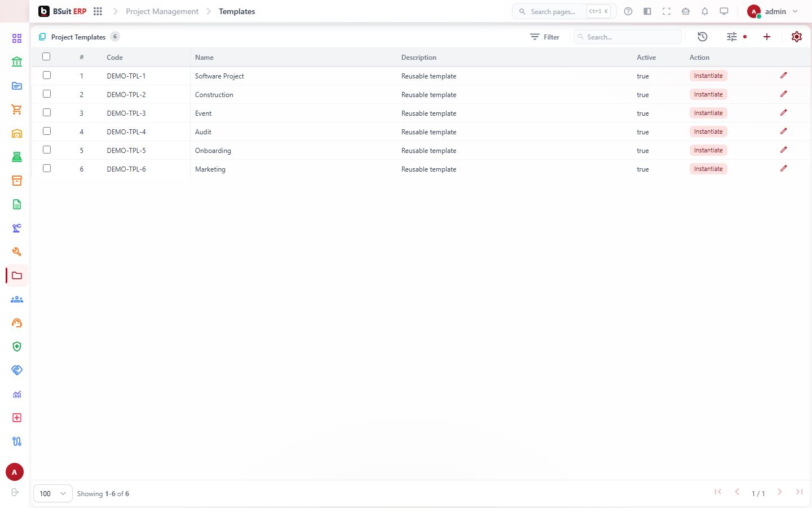Open the page size 100 dropdown
Image resolution: width=812 pixels, height=508 pixels.
tap(53, 493)
